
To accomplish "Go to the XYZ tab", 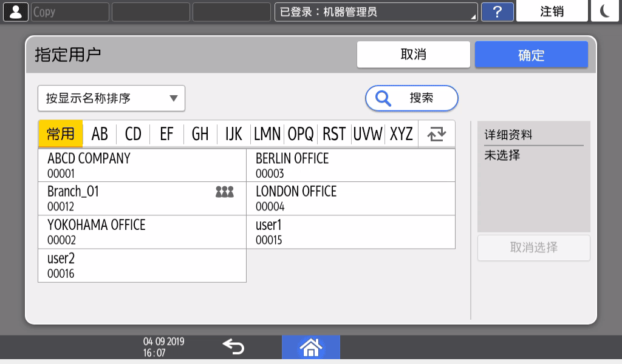I will coord(401,134).
